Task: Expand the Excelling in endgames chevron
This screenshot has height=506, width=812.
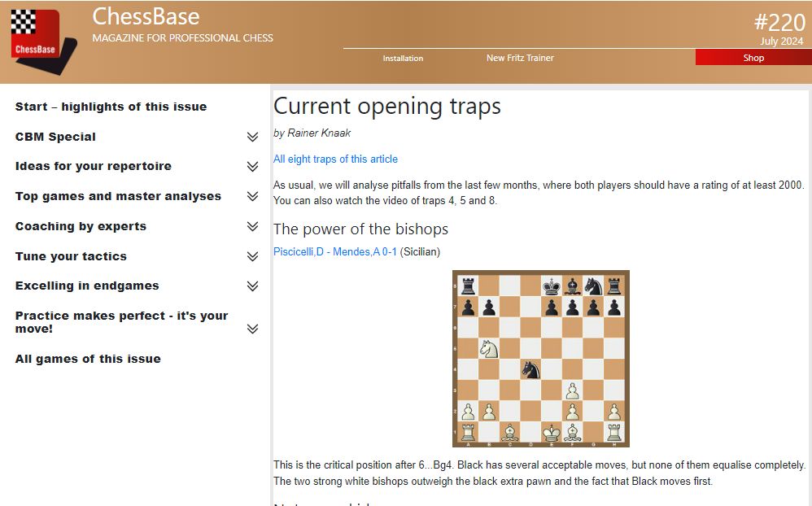Action: pyautogui.click(x=252, y=286)
